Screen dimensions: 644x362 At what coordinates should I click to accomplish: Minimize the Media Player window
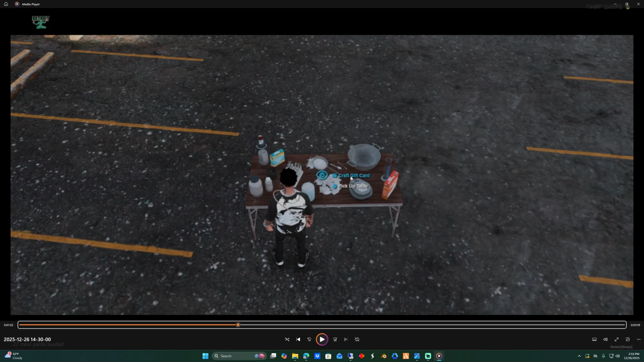[615, 4]
